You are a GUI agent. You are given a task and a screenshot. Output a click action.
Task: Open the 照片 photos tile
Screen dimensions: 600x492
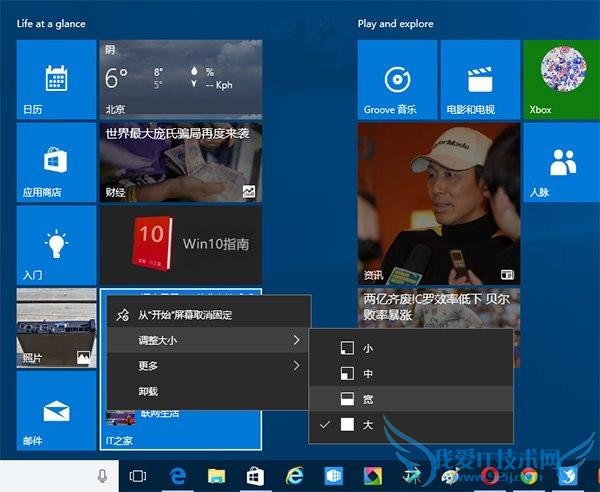click(56, 327)
